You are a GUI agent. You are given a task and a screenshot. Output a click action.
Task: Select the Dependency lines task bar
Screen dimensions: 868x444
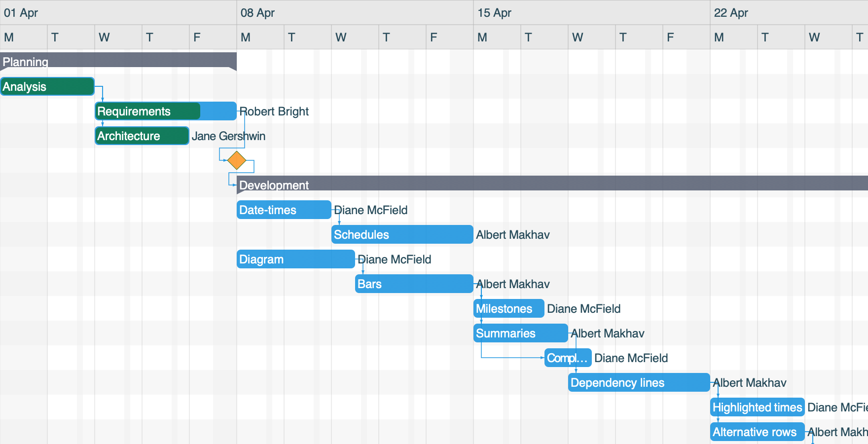point(638,382)
